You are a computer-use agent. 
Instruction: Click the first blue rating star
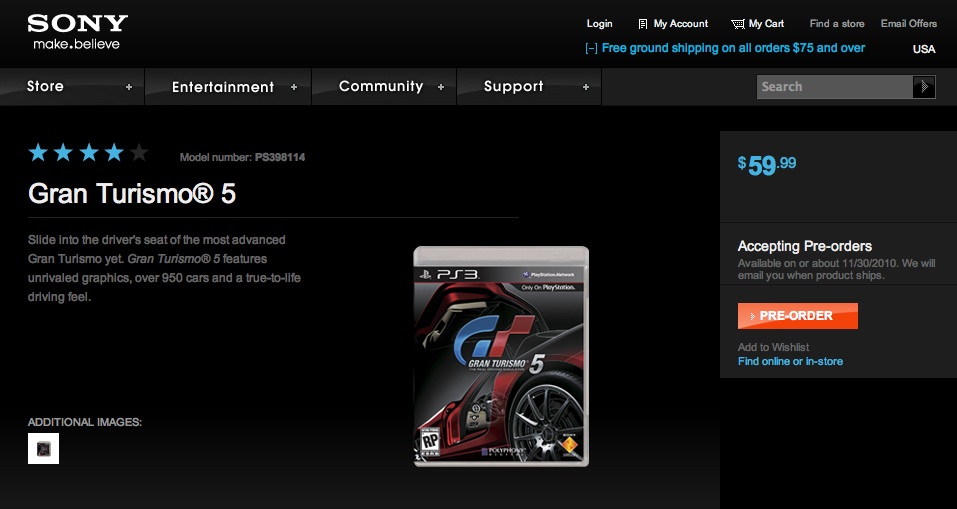[39, 153]
